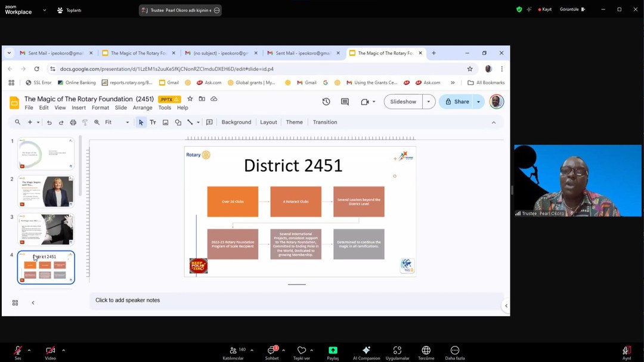Expand the Share button dropdown arrow

tap(478, 102)
